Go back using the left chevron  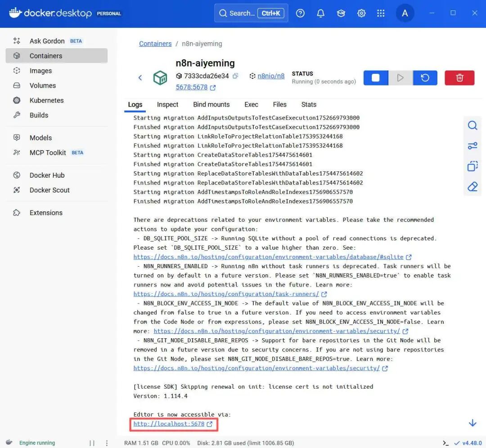click(140, 78)
